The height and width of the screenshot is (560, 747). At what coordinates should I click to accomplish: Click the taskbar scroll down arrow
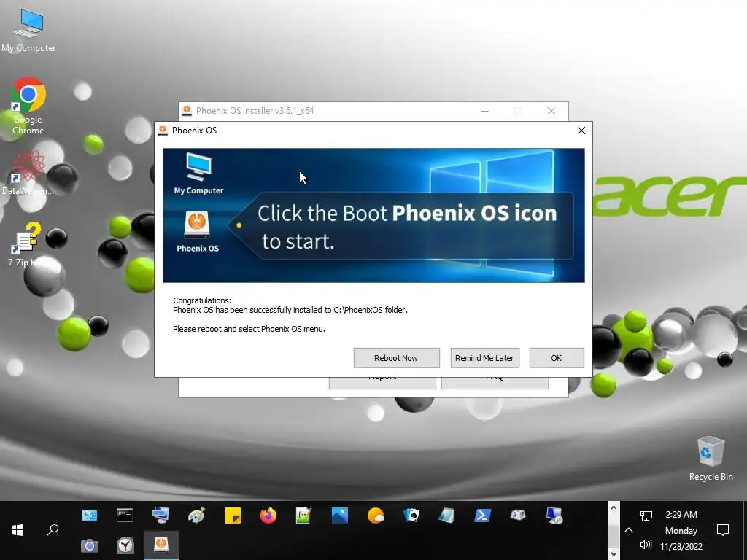click(614, 553)
